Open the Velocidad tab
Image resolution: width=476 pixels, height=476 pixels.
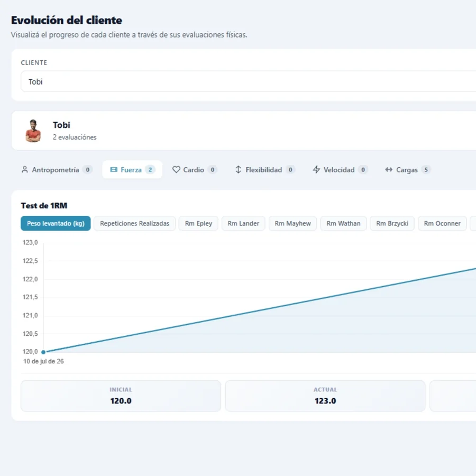pos(340,170)
